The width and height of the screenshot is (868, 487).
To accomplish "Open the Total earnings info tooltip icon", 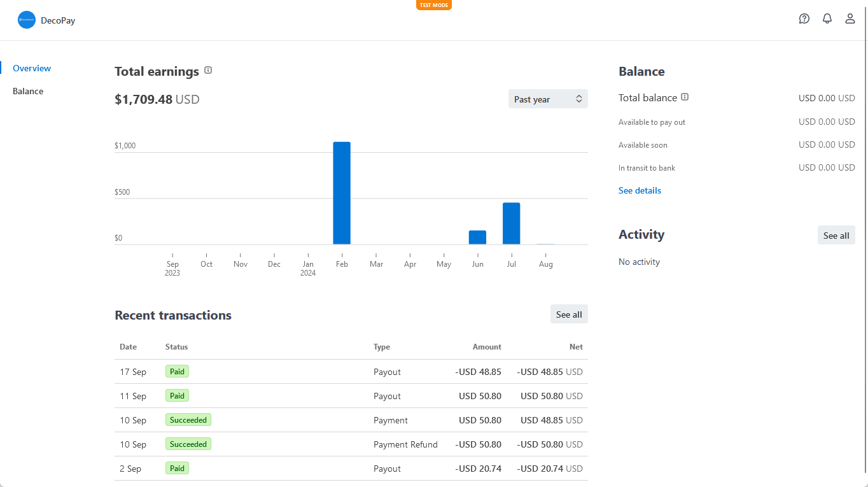I will pyautogui.click(x=208, y=71).
